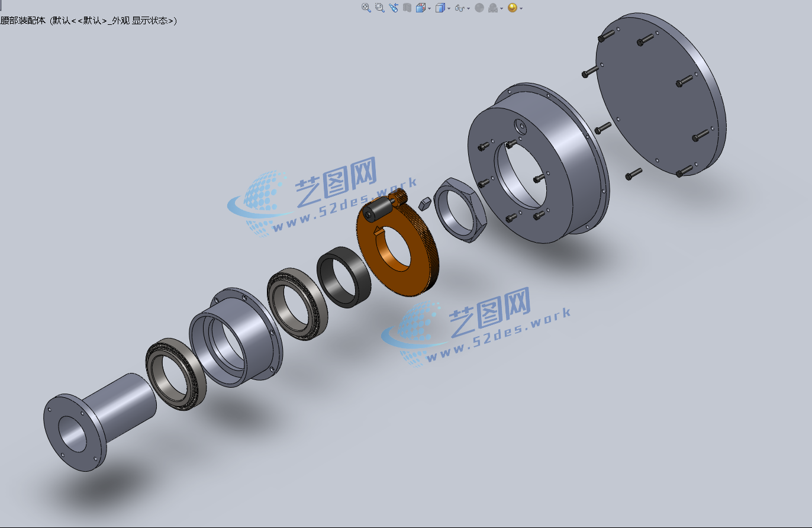Screen dimensions: 812x528
Task: Click the Apply Scene icon
Action: (x=493, y=8)
